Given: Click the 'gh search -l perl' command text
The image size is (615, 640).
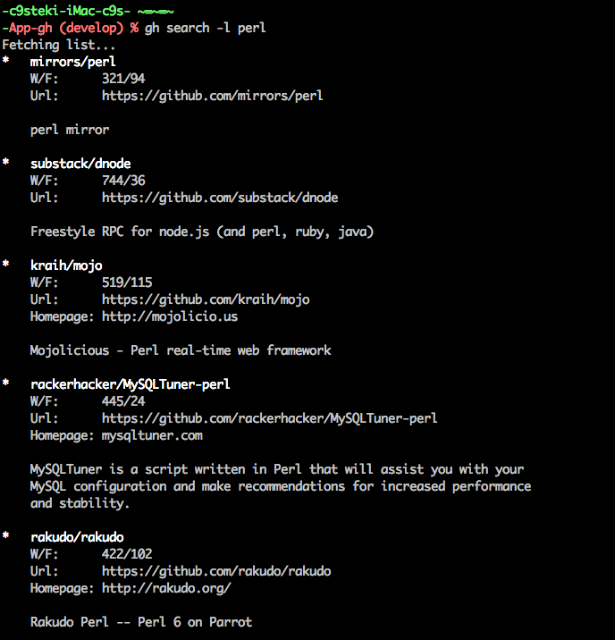Looking at the screenshot, I should pyautogui.click(x=205, y=28).
